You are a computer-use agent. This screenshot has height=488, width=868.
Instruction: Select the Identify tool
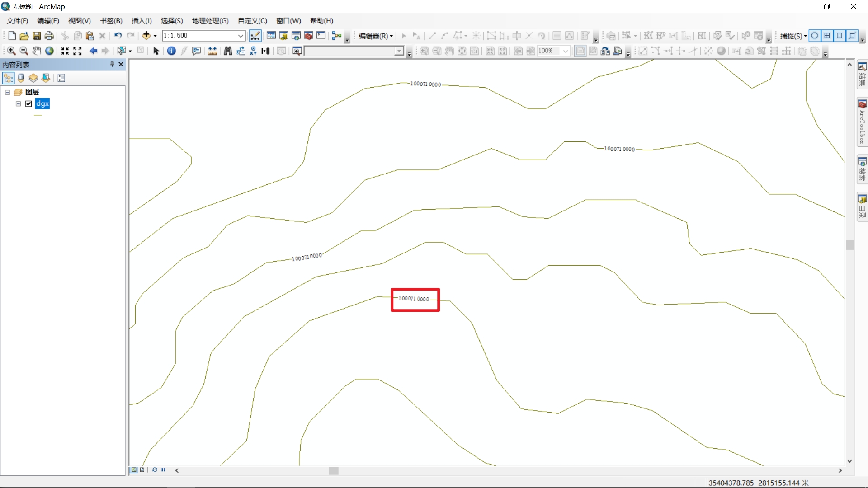[171, 51]
